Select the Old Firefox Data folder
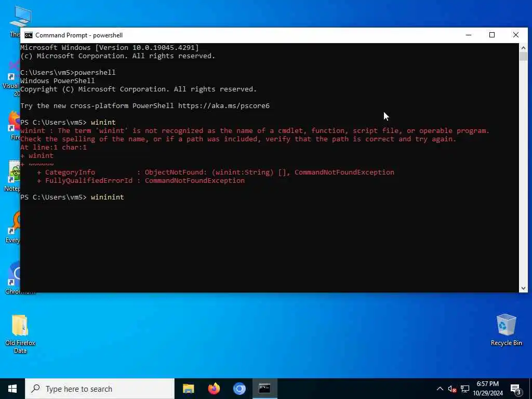 point(20,334)
